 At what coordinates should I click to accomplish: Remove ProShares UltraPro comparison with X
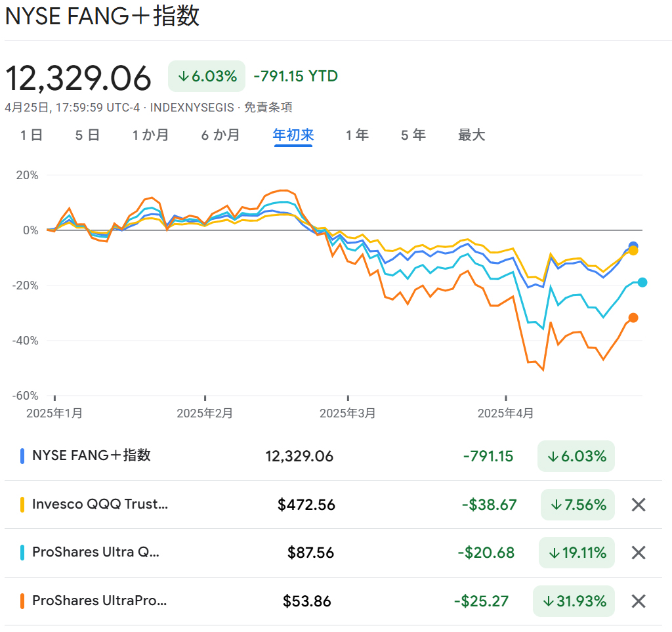click(638, 601)
